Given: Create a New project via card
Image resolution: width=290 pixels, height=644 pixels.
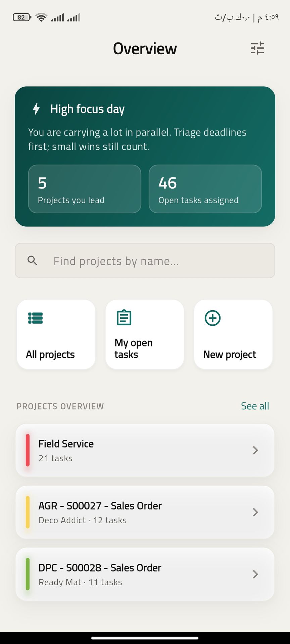Looking at the screenshot, I should (233, 335).
